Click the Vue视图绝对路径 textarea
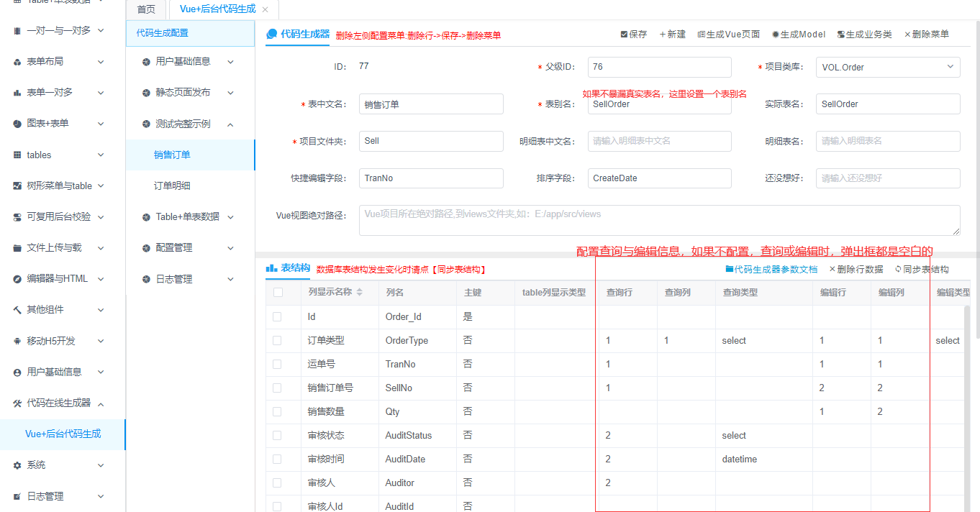The image size is (980, 512). click(660, 220)
